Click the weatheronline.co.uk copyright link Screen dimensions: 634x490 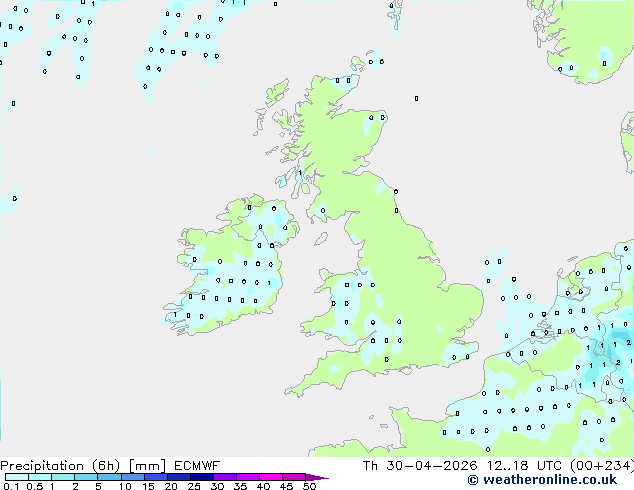542,480
